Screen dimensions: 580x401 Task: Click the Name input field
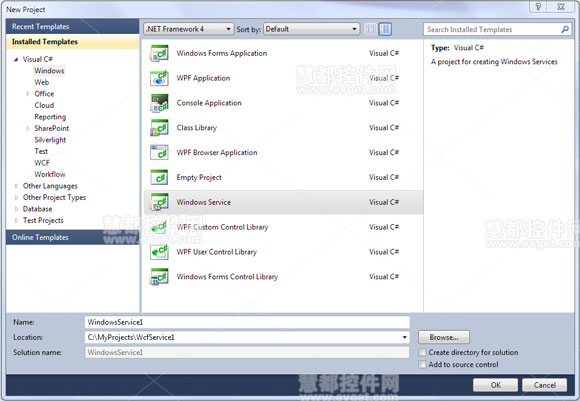(x=247, y=322)
